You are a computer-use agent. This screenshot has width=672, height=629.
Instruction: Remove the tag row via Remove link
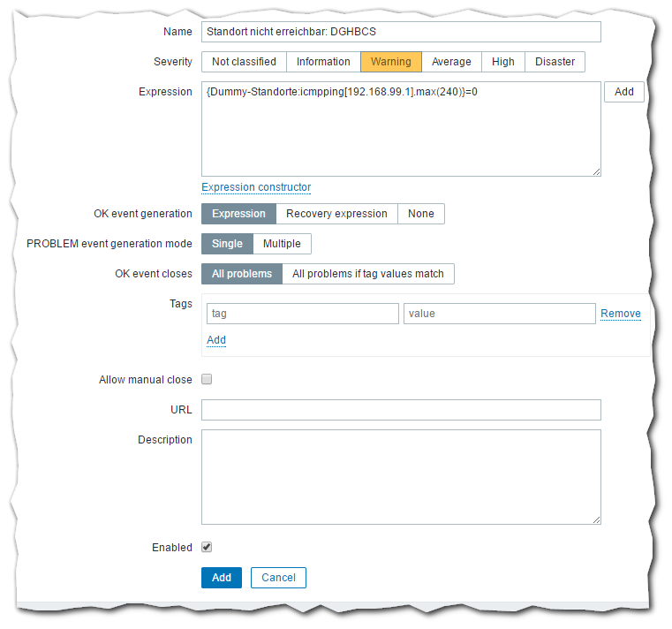coord(621,314)
